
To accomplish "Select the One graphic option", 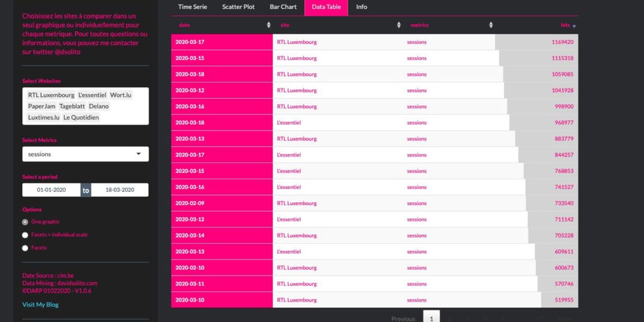I will click(25, 222).
